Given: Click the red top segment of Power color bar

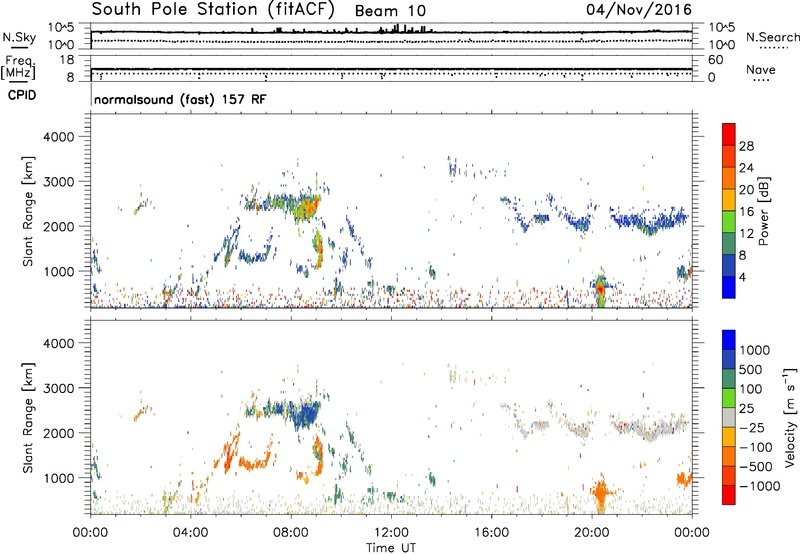Looking at the screenshot, I should tap(729, 134).
